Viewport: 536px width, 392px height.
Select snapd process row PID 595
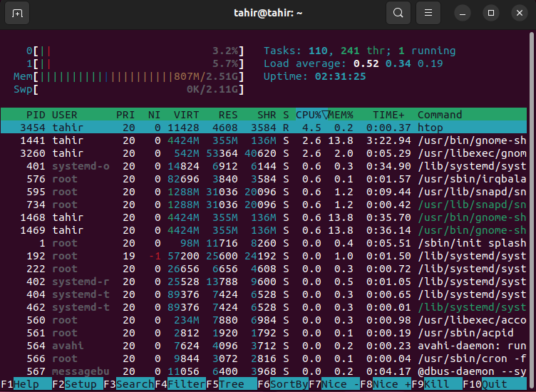264,192
